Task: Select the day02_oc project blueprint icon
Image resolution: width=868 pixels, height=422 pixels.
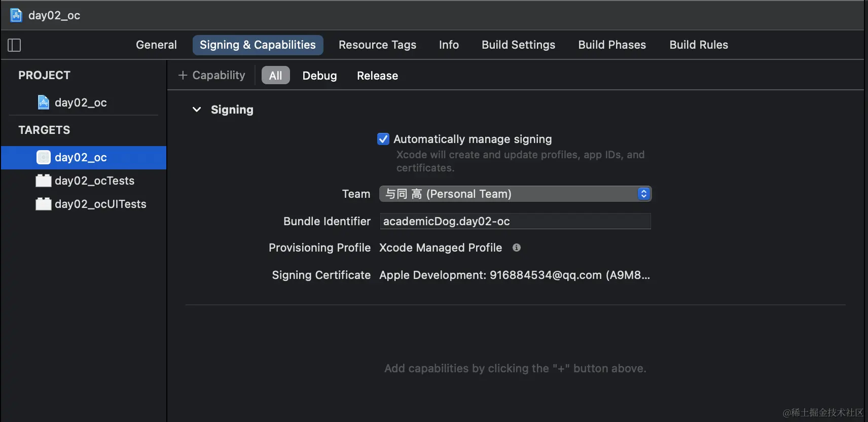Action: point(44,102)
